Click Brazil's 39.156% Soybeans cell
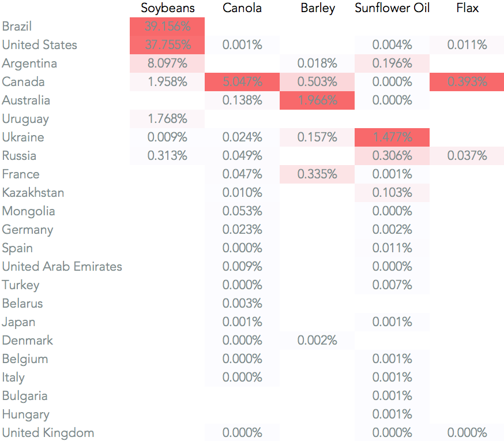The width and height of the screenshot is (504, 441). pos(168,27)
